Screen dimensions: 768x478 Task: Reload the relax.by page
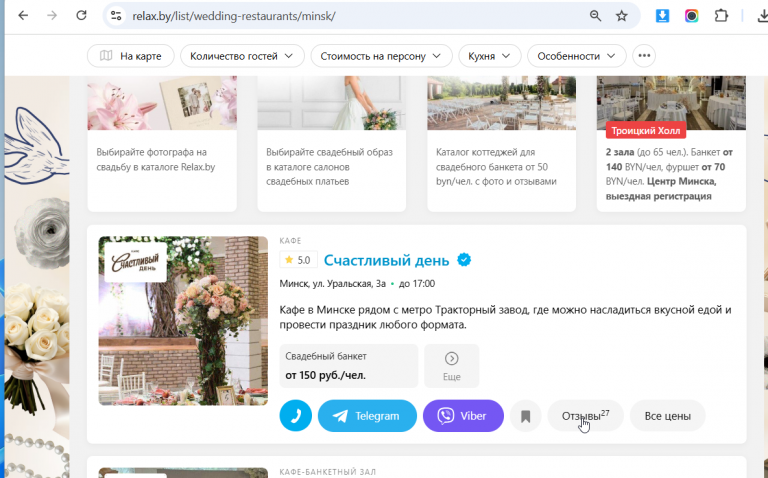click(81, 16)
